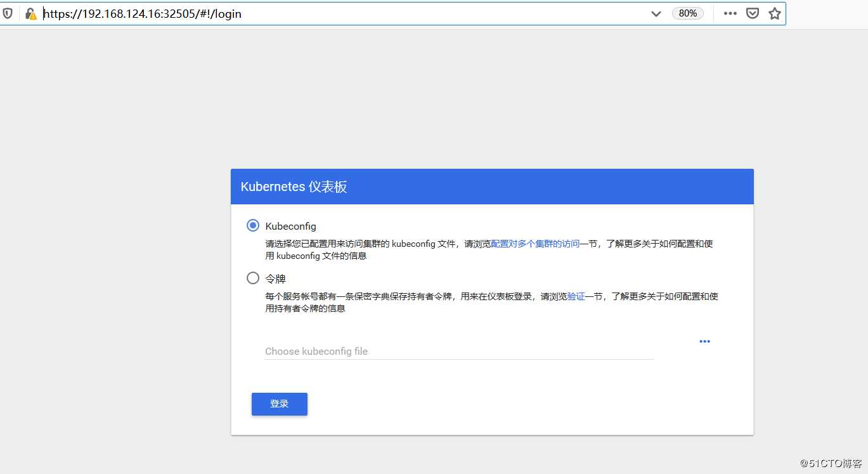This screenshot has height=474, width=868.
Task: Bookmark this page with star icon
Action: [x=775, y=13]
